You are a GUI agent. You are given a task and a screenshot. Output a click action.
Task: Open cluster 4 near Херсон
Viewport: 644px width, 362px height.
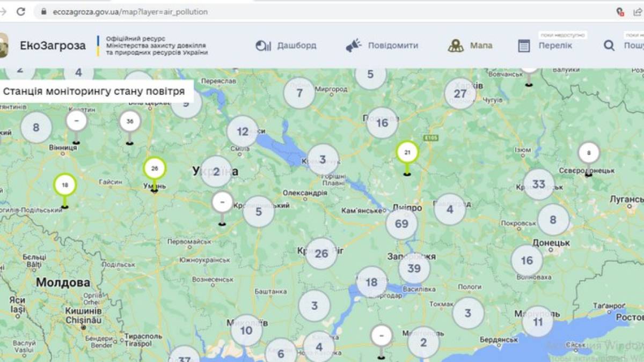coord(319,347)
